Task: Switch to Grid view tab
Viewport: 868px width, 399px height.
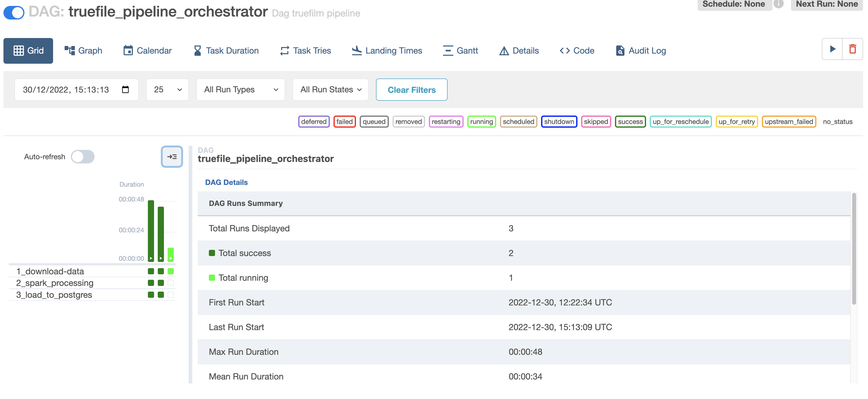Action: click(28, 51)
